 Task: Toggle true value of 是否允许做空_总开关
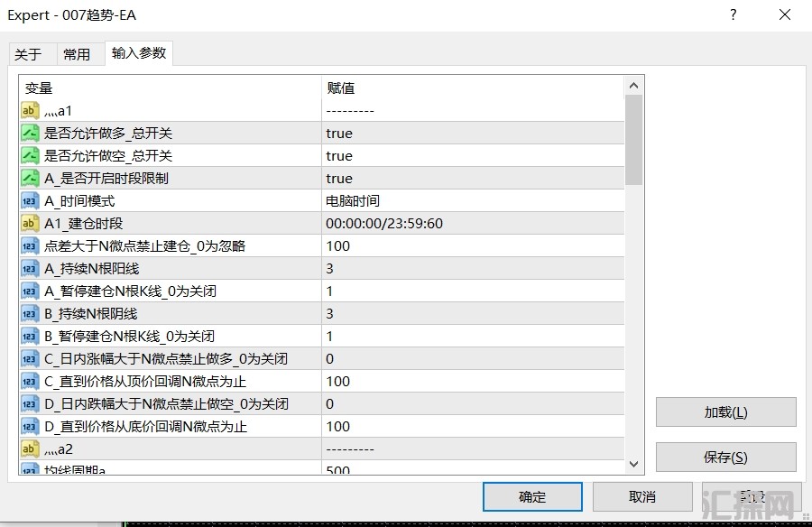point(473,155)
